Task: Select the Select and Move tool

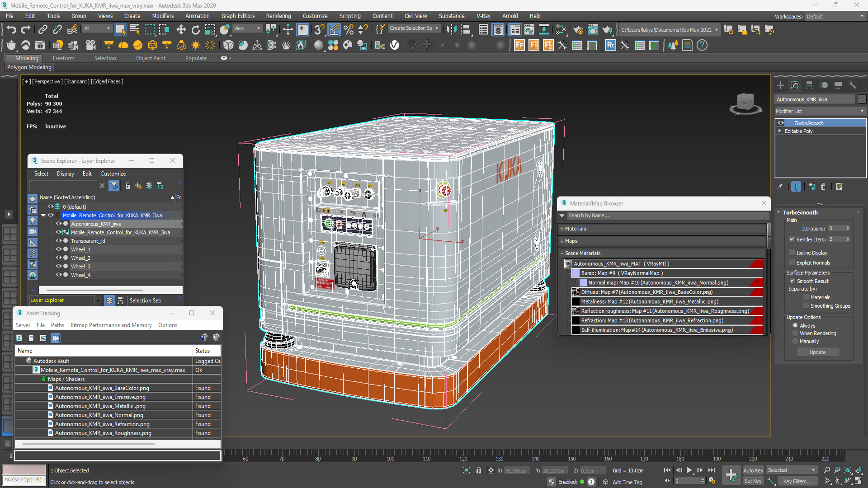Action: [181, 30]
